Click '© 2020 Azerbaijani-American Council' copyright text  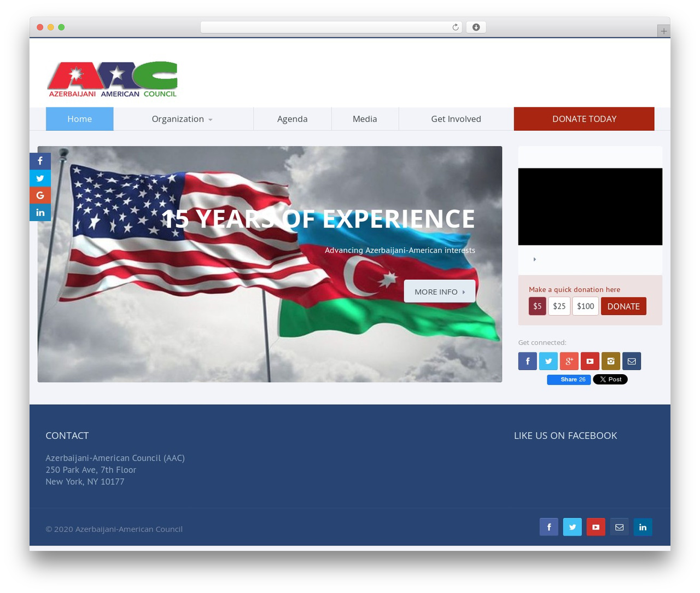114,529
